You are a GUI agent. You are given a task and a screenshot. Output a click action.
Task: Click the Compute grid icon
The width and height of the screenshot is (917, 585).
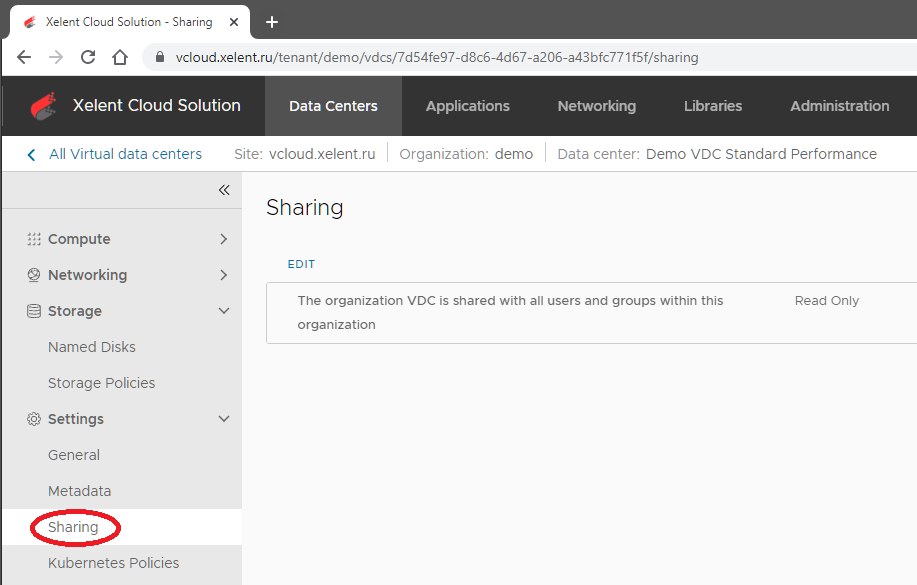34,239
